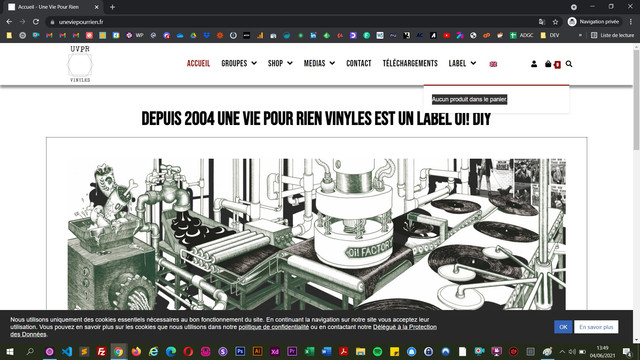This screenshot has width=640, height=360.
Task: Open the WP bookmark
Action: coord(135,36)
